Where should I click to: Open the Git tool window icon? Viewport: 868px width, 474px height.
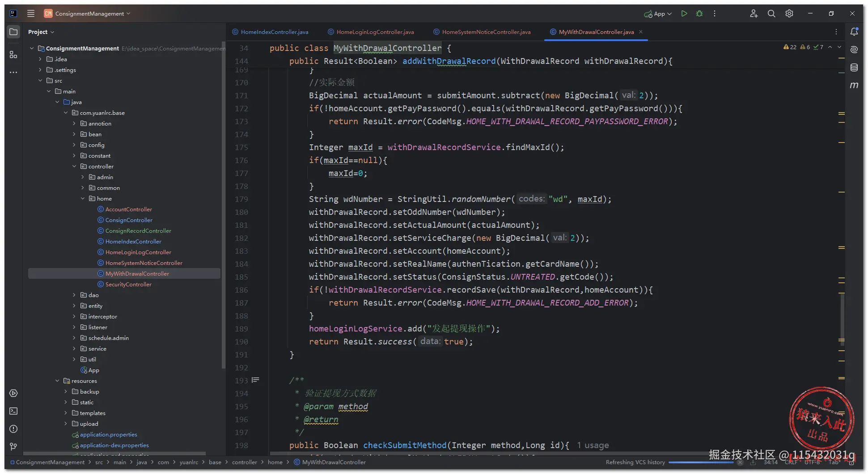[x=13, y=446]
